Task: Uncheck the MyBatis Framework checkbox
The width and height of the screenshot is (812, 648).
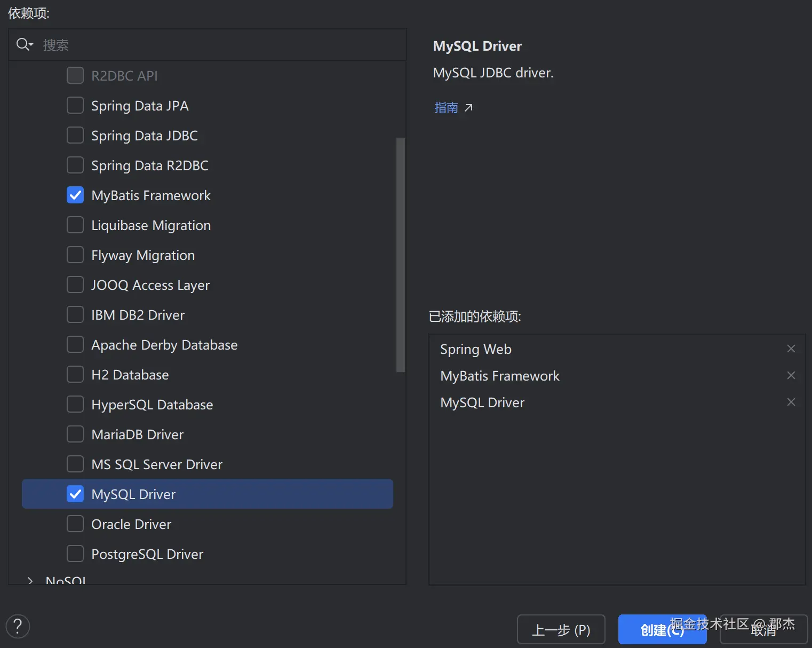Action: coord(75,195)
